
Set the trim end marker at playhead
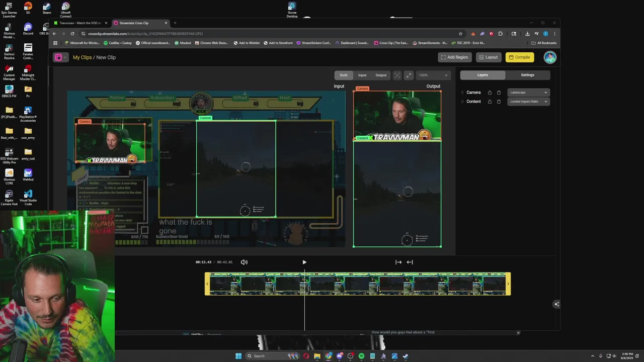(x=410, y=262)
